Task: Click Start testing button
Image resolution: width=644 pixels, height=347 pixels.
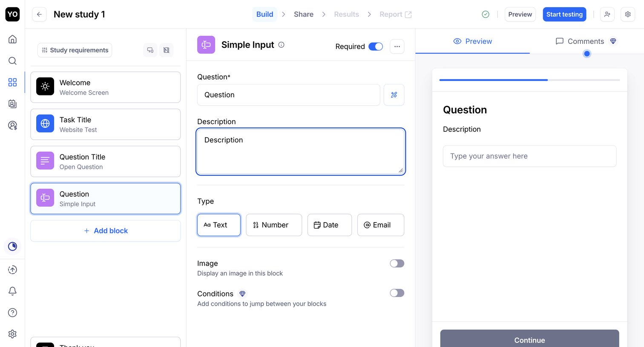Action: coord(564,14)
